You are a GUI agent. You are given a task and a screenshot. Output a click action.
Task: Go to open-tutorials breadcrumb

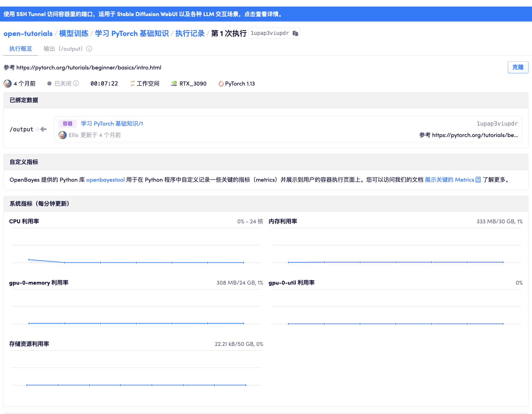click(x=28, y=34)
